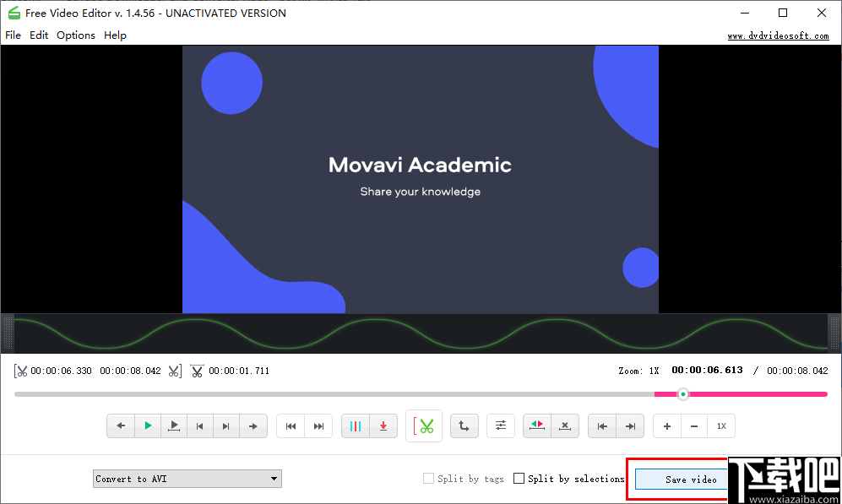
Task: Check the Split by selections option
Action: pos(519,478)
